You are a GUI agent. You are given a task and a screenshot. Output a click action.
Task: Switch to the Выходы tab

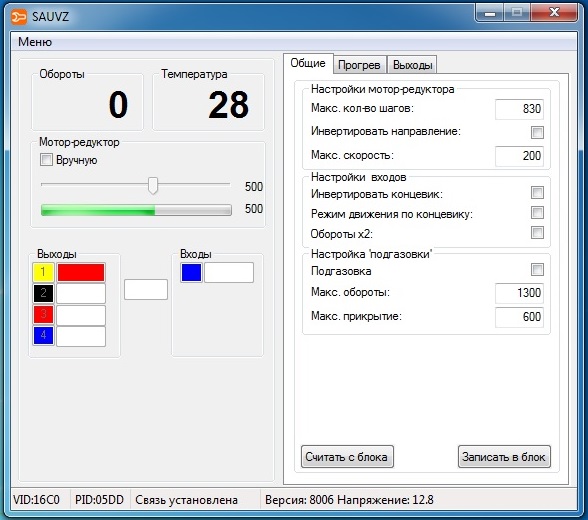pos(412,65)
